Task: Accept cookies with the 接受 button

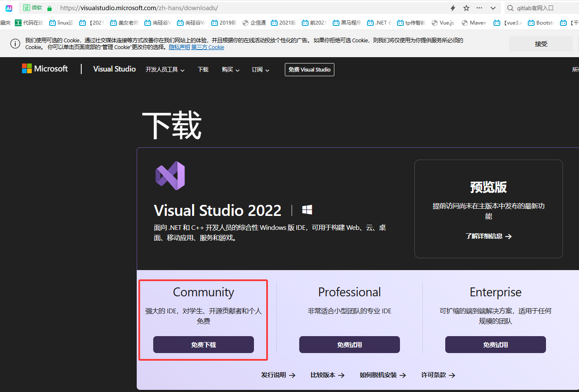Action: click(541, 44)
